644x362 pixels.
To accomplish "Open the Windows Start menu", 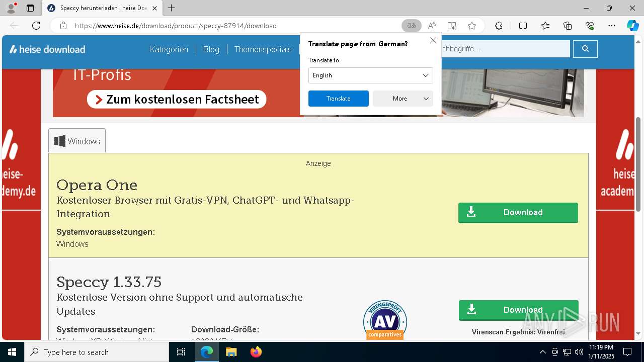I will point(12,352).
